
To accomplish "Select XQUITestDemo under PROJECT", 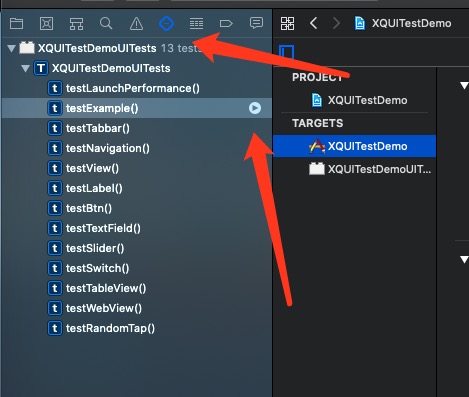I will click(367, 100).
